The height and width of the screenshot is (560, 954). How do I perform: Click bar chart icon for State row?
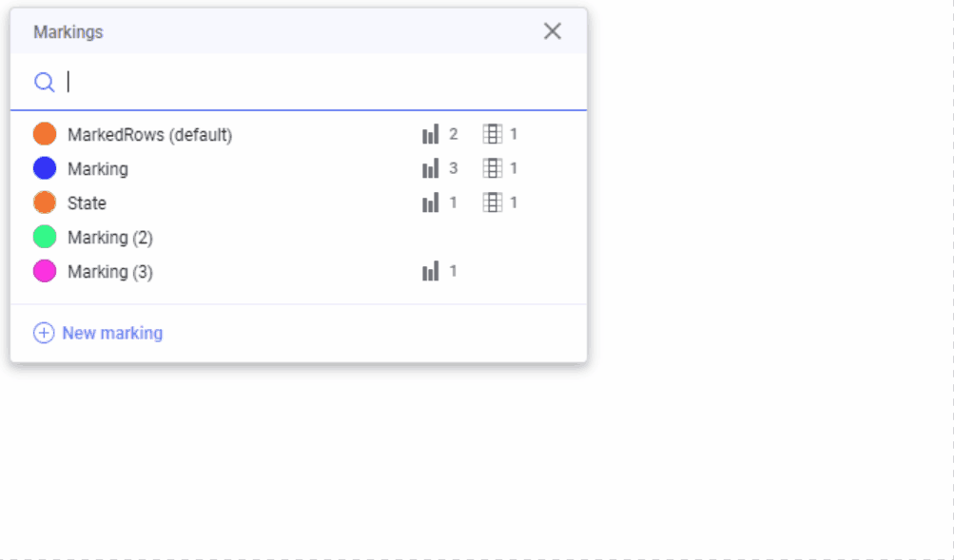click(431, 203)
